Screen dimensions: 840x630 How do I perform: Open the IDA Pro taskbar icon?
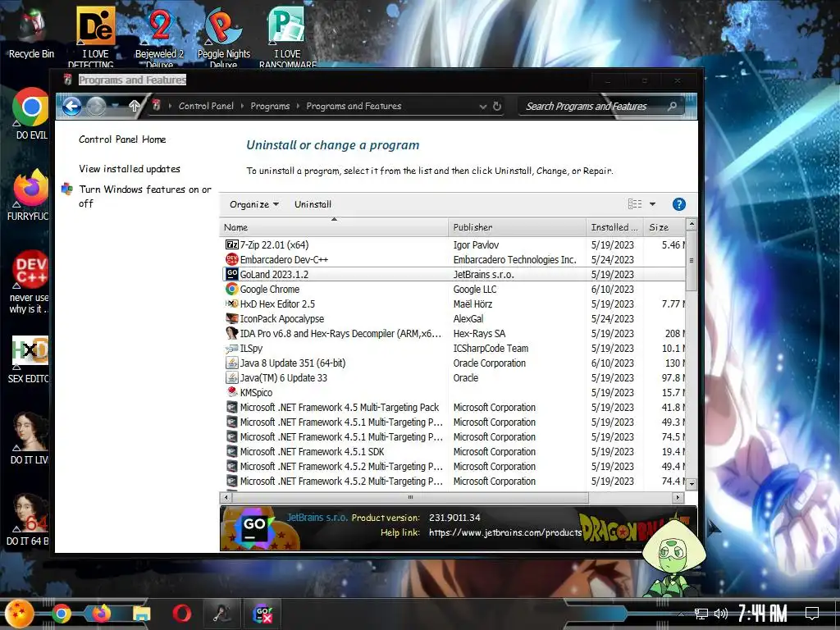(221, 614)
